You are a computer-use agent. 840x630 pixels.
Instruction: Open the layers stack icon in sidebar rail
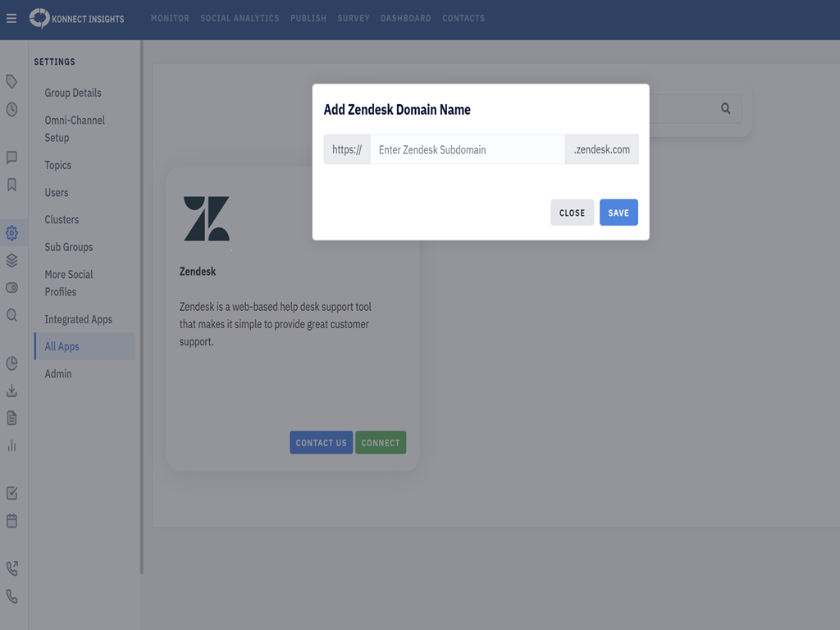click(x=11, y=260)
